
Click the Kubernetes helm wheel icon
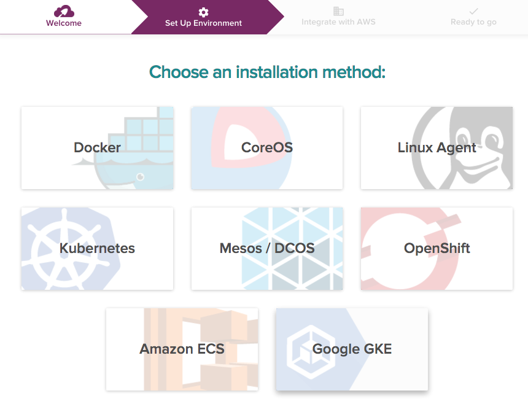[x=68, y=249]
